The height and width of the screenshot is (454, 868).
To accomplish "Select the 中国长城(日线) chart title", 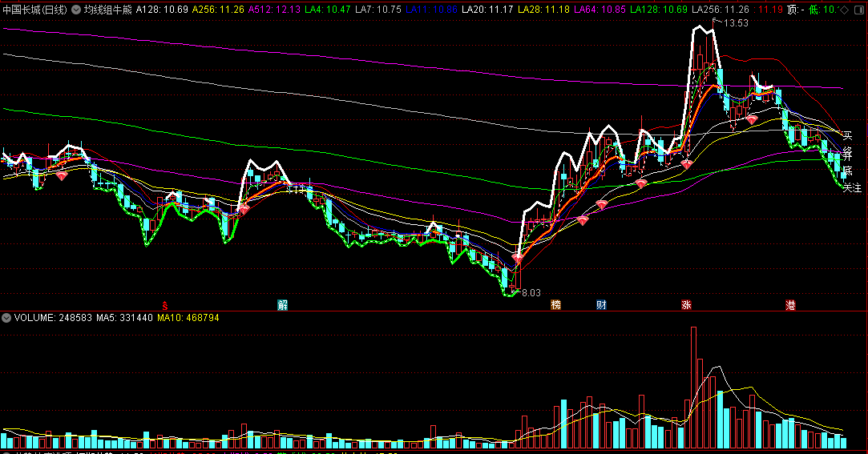I will click(x=35, y=10).
